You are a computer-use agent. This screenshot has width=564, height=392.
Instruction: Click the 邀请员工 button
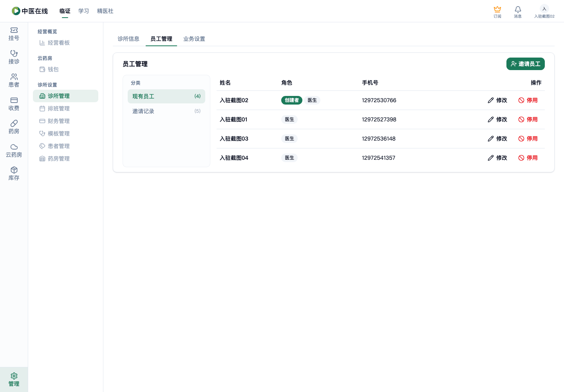click(x=526, y=64)
